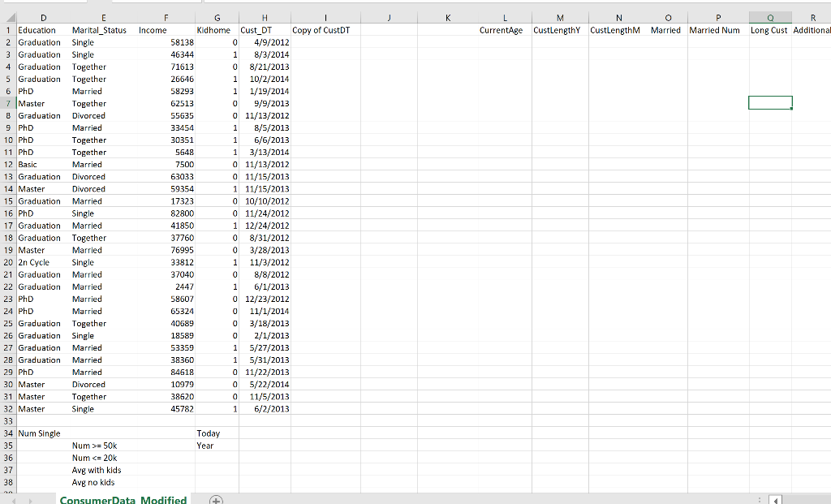Select row 34 by clicking its row number

(x=6, y=433)
